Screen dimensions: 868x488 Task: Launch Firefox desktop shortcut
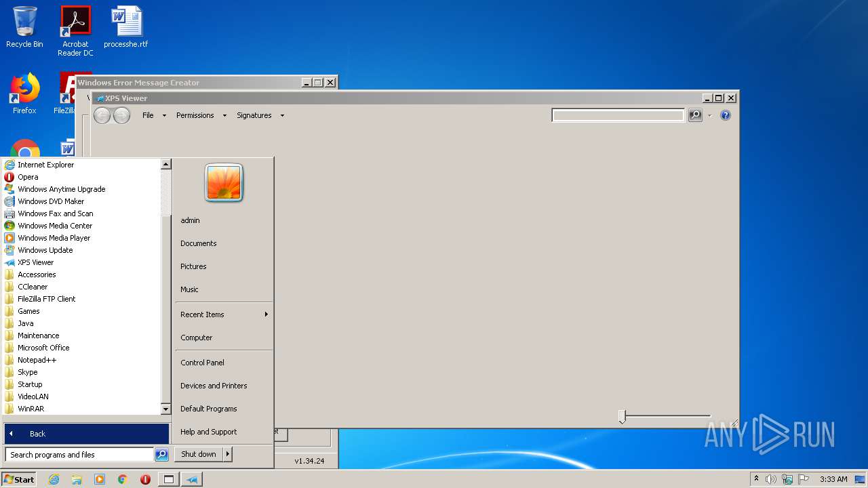pyautogui.click(x=24, y=94)
